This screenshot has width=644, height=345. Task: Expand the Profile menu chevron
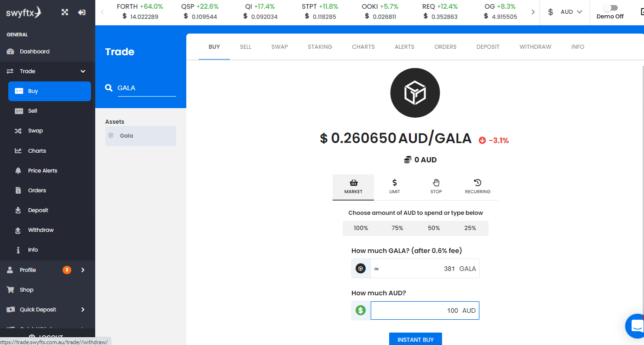[x=83, y=270]
